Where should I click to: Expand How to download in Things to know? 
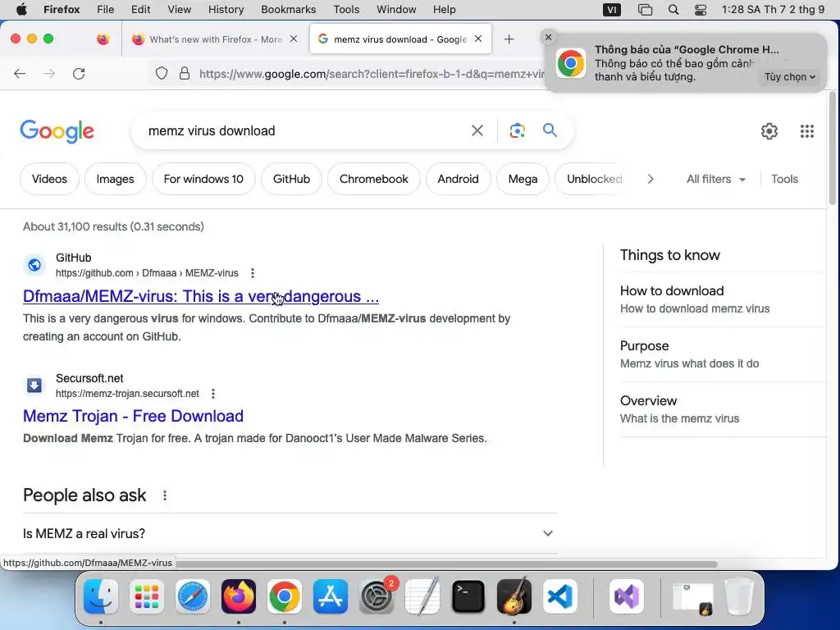pyautogui.click(x=723, y=299)
